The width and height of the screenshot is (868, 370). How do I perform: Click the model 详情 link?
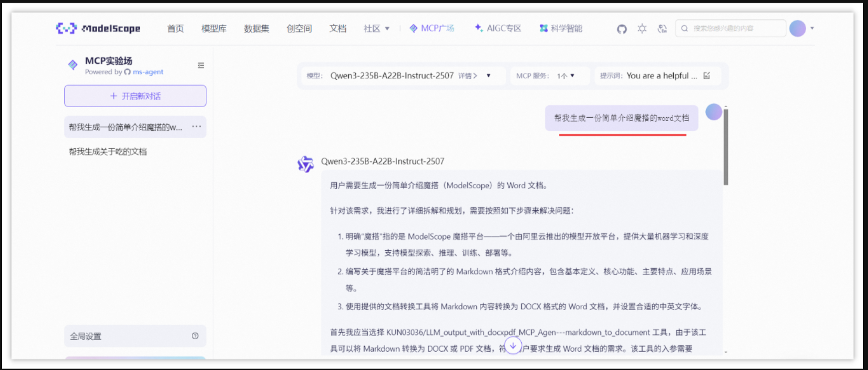[467, 76]
